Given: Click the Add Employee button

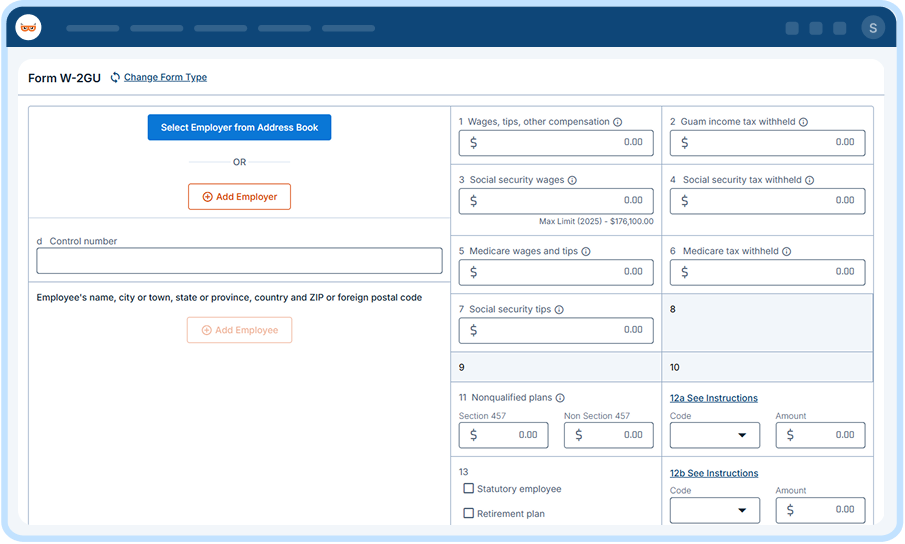Looking at the screenshot, I should coord(240,330).
